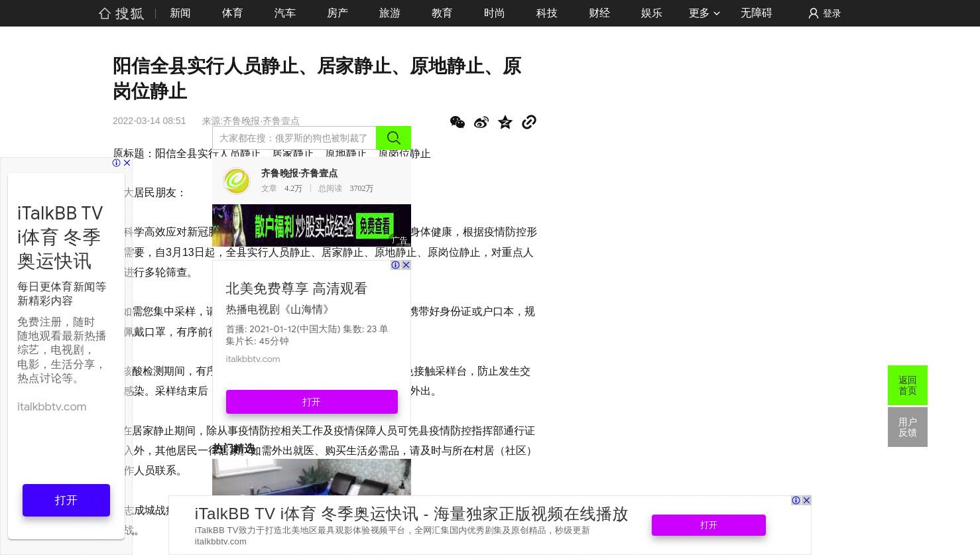Open the 齐鲁晚报·齐鲁壹点 author name link
Viewport: 980px width, 555px height.
pos(299,173)
